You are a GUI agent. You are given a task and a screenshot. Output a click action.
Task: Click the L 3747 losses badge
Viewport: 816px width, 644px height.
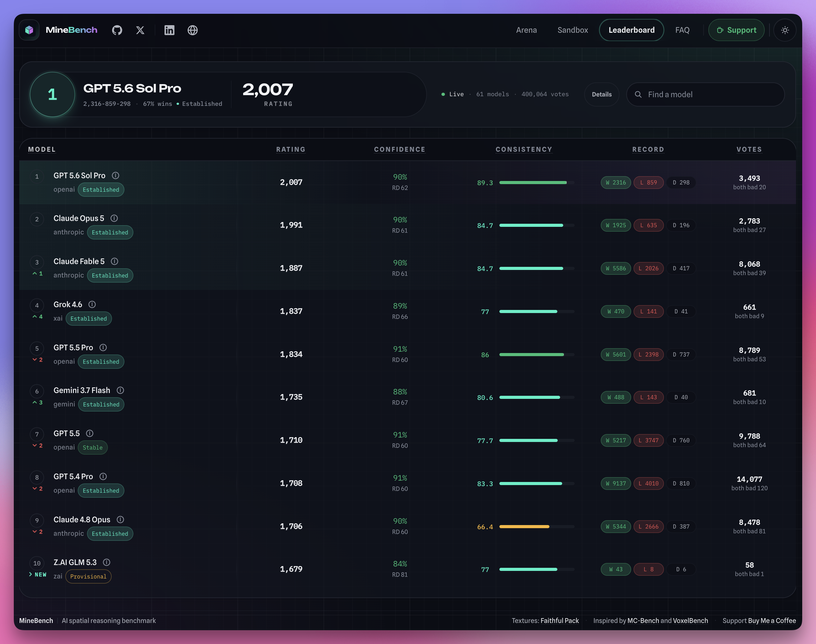(x=648, y=440)
